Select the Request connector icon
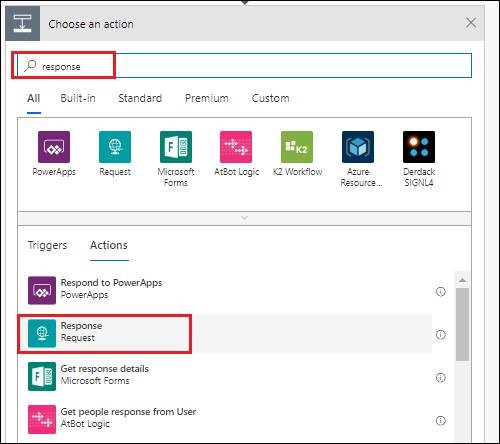 click(115, 147)
